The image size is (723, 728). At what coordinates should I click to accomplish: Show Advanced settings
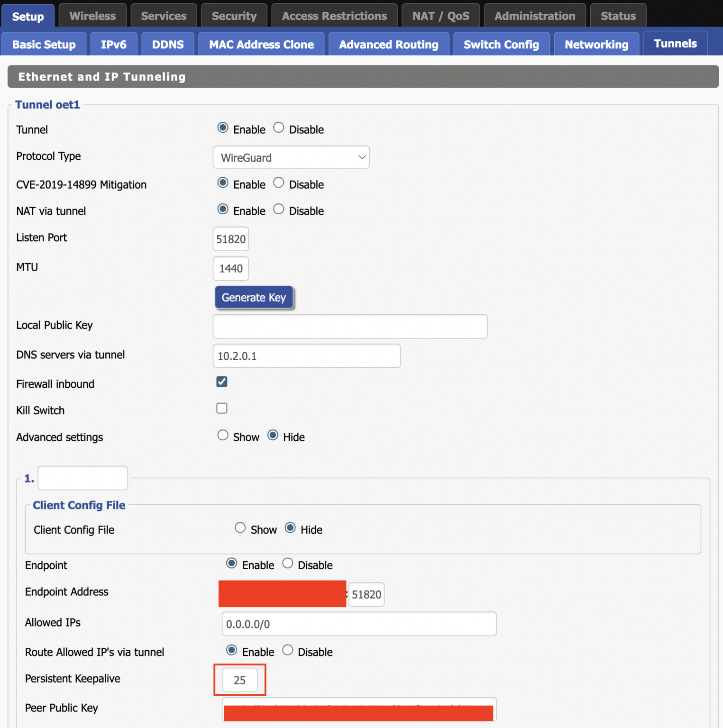[223, 436]
